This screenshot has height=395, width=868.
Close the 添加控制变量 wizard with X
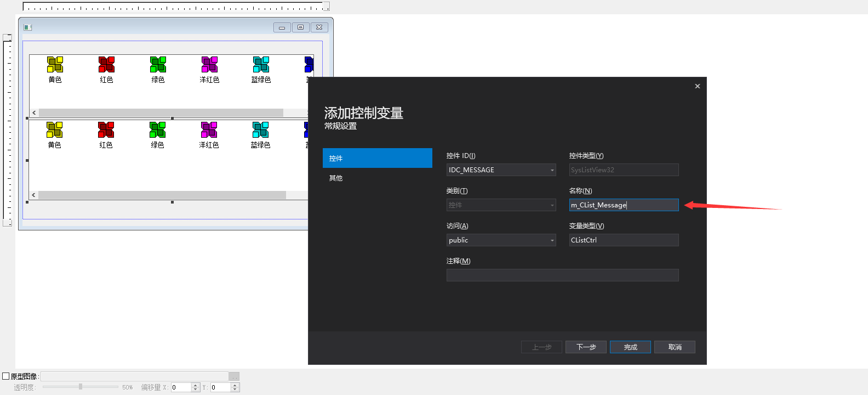tap(698, 86)
